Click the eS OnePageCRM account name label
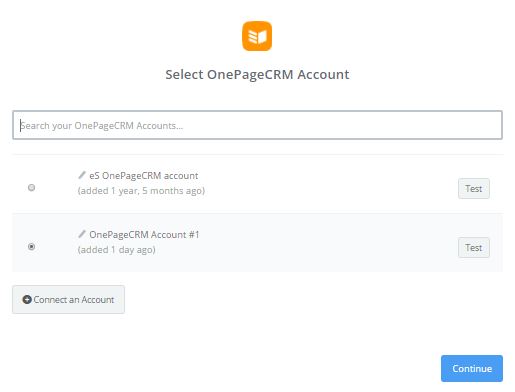This screenshot has width=515, height=392. (144, 176)
